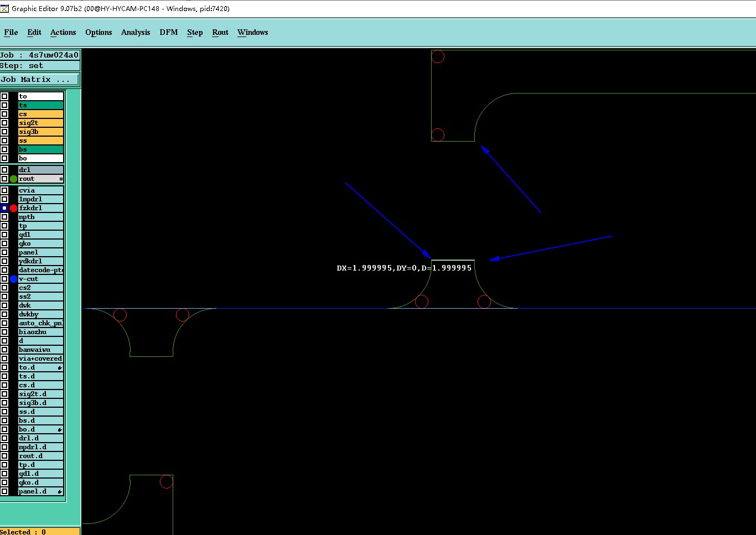This screenshot has width=756, height=535.
Task: Open the Options menu
Action: point(99,32)
